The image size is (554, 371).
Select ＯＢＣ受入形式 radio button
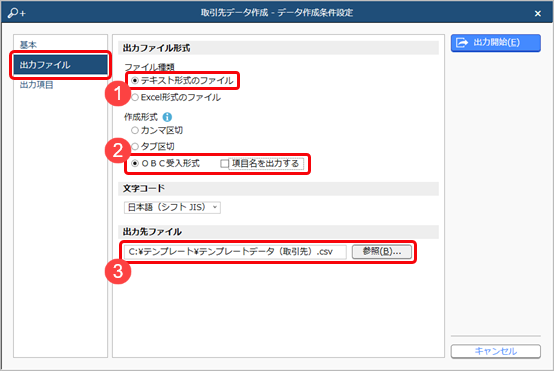(135, 164)
